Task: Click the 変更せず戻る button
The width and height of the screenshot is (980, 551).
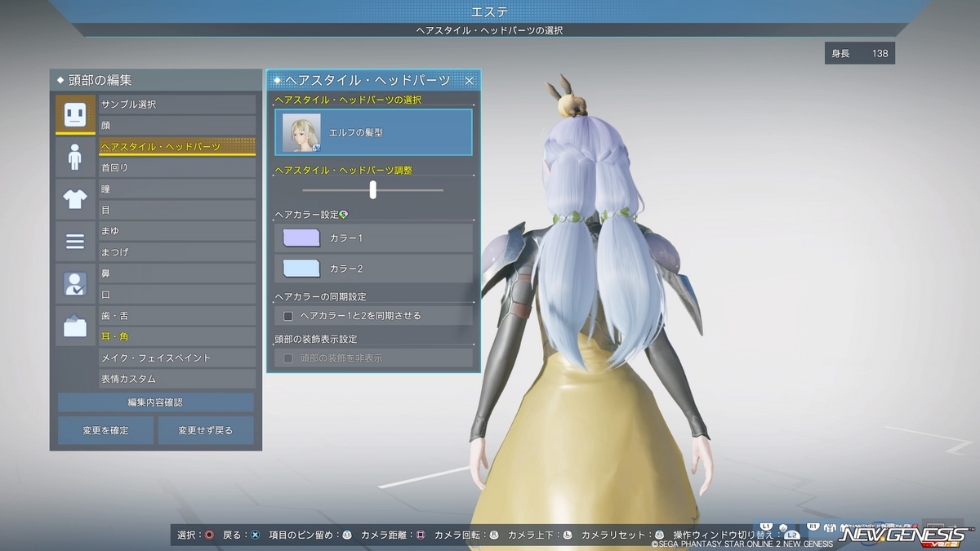Action: pos(206,430)
